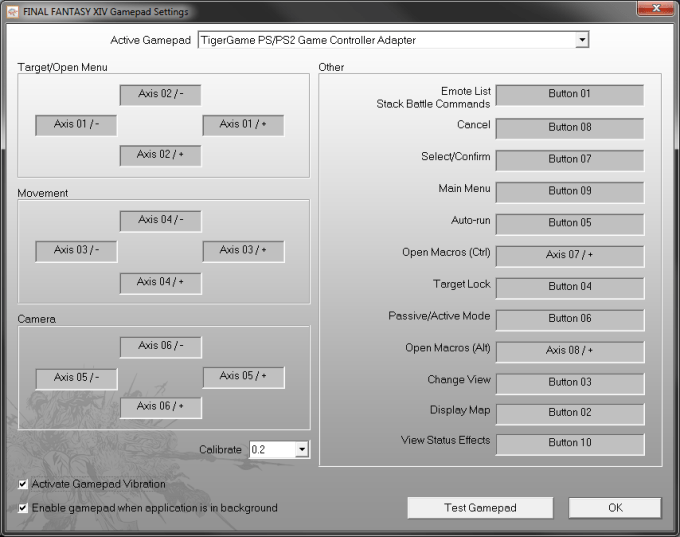Select the Axis 04 / - movement binding
The height and width of the screenshot is (537, 680).
tap(160, 221)
